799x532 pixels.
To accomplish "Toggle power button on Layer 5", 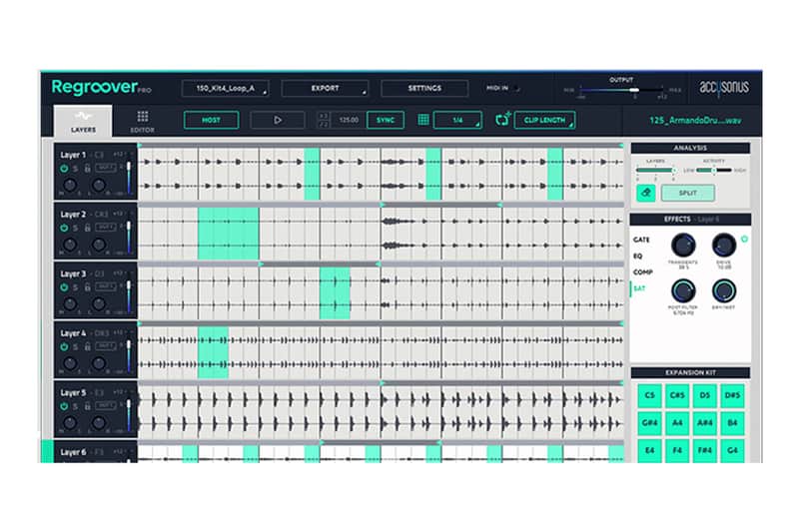I will (x=64, y=407).
